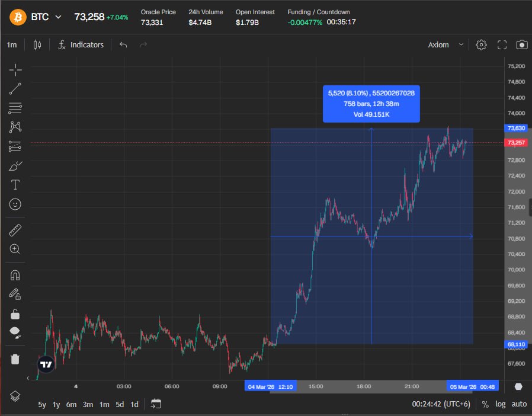Open the emoji icons tool

pos(15,204)
